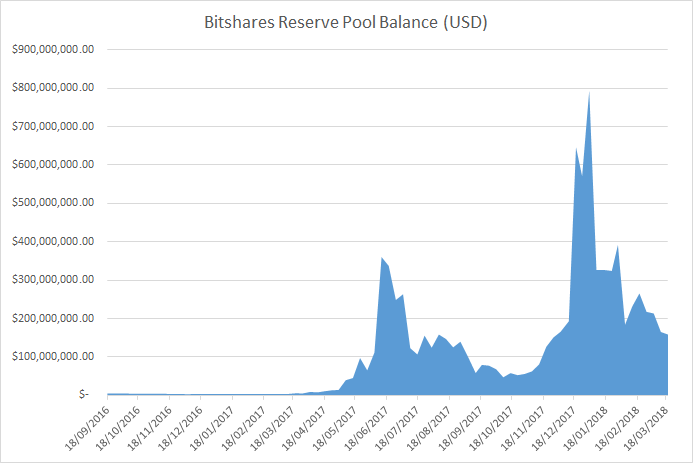Select the 18/10/2017 date label
This screenshot has height=463, width=693.
(491, 427)
